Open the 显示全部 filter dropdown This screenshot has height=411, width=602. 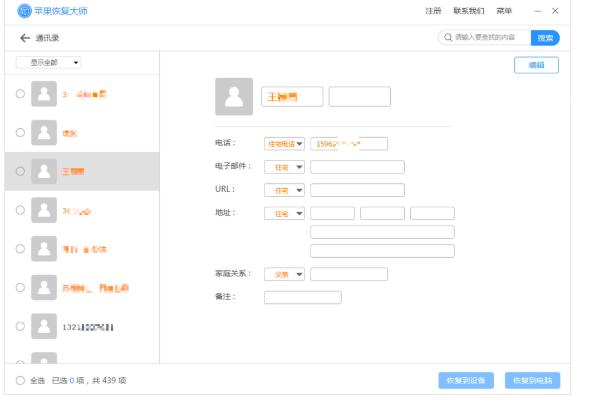point(48,62)
